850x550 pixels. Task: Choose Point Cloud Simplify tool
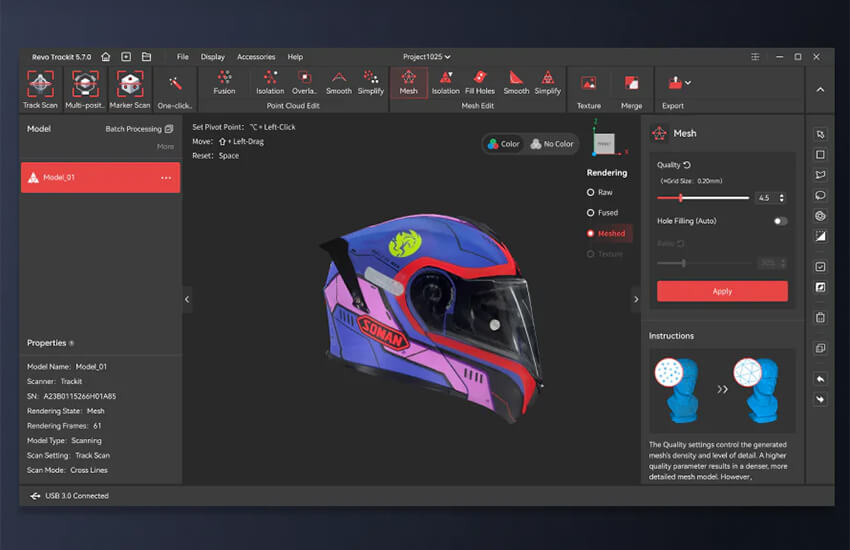371,83
